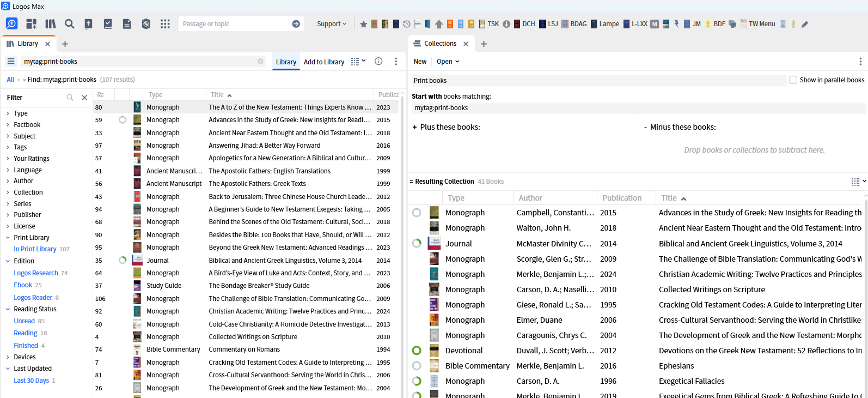Image resolution: width=868 pixels, height=398 pixels.
Task: Open the Lampe lexicon shortcut
Action: coord(605,24)
